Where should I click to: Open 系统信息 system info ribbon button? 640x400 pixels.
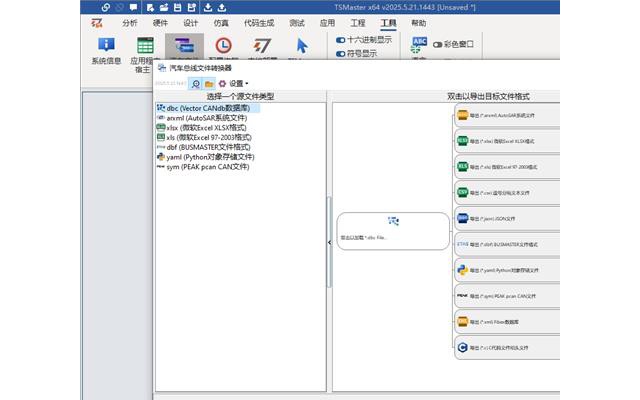(x=106, y=51)
